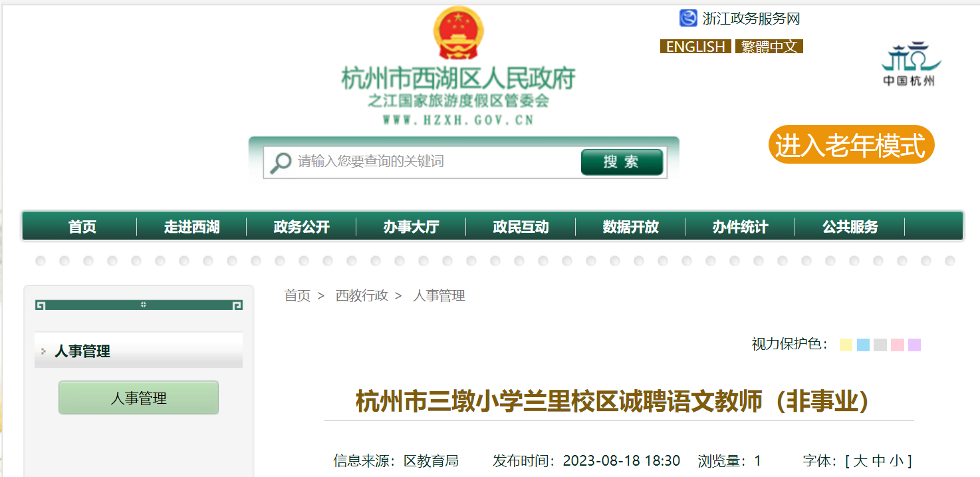
Task: Select the gray eye-protection color swatch
Action: [x=880, y=345]
